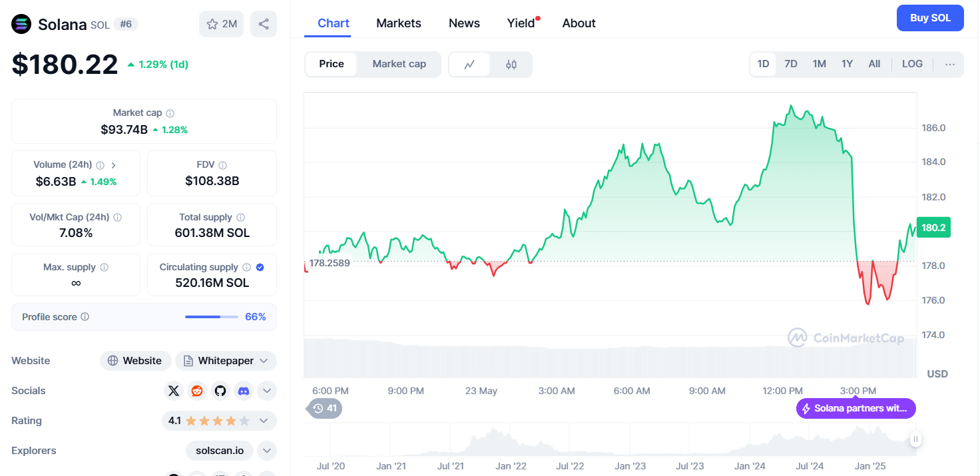Open the Markets tab
Image resolution: width=980 pixels, height=476 pixels.
[x=399, y=23]
